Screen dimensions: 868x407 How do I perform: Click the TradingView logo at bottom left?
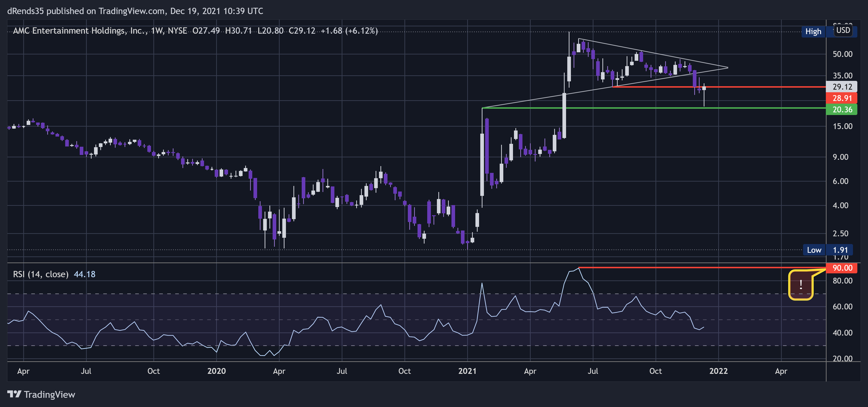[41, 394]
